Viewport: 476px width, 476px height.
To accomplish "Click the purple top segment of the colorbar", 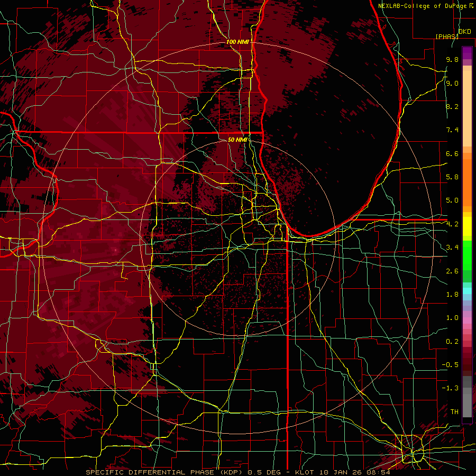I will click(x=467, y=53).
